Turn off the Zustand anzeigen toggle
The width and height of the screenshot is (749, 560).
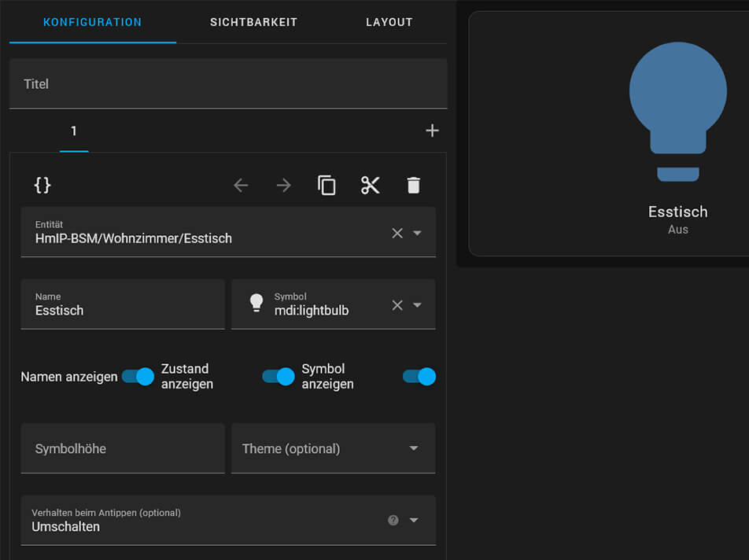[279, 377]
